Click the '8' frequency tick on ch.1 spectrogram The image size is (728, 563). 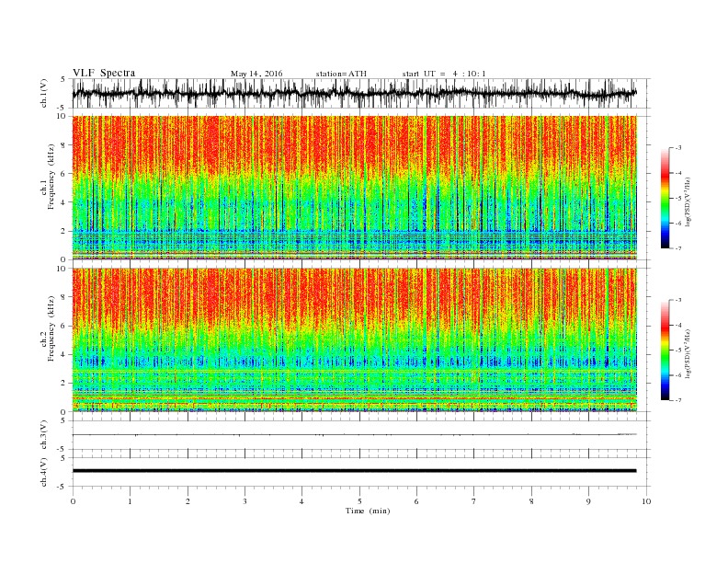tap(64, 145)
